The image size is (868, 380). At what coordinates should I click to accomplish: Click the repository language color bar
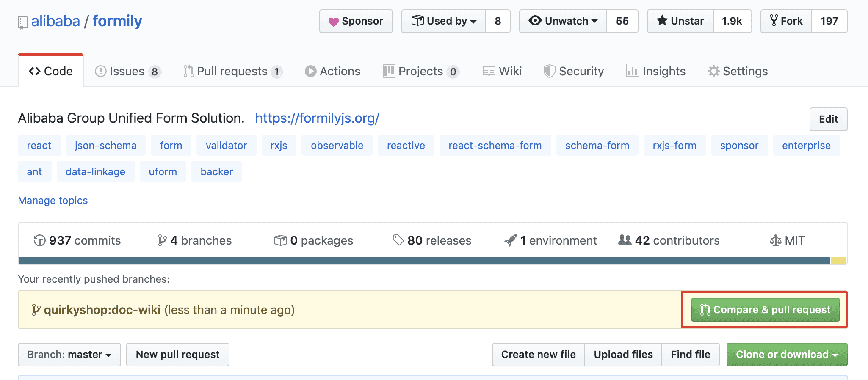point(423,261)
